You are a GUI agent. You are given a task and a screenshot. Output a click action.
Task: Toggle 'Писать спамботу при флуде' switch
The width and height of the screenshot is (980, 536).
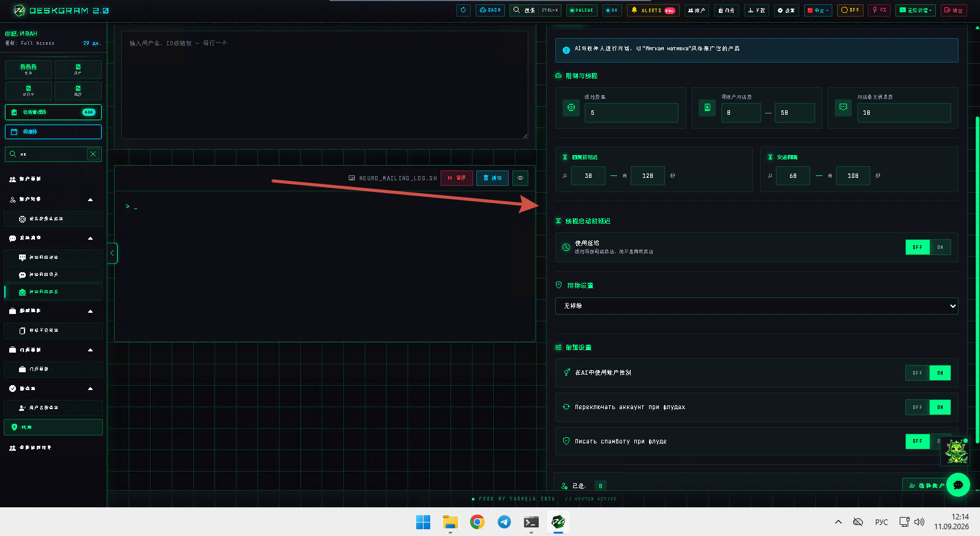[x=928, y=441]
